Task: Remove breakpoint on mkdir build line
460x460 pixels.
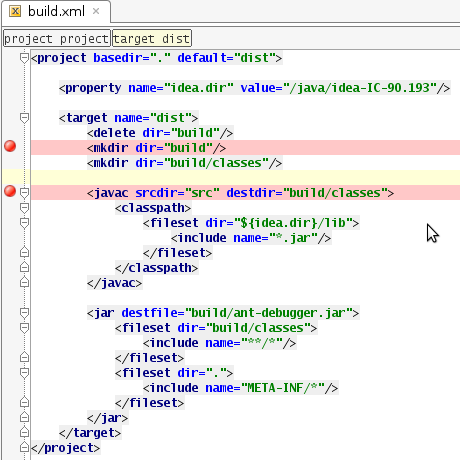Action: coord(10,146)
